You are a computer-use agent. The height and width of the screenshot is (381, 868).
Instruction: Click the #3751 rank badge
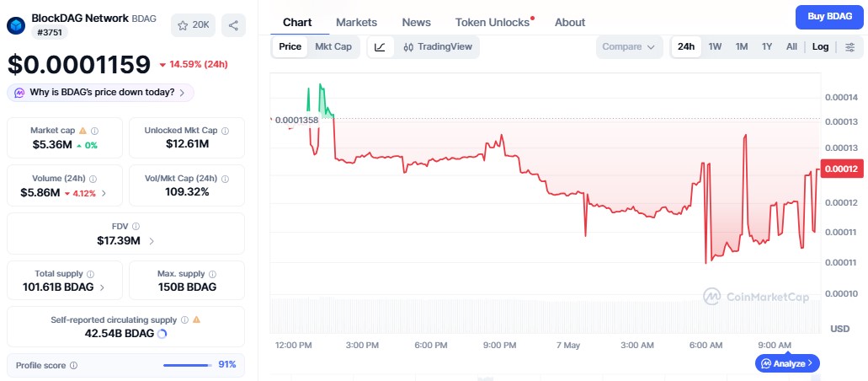coord(50,33)
